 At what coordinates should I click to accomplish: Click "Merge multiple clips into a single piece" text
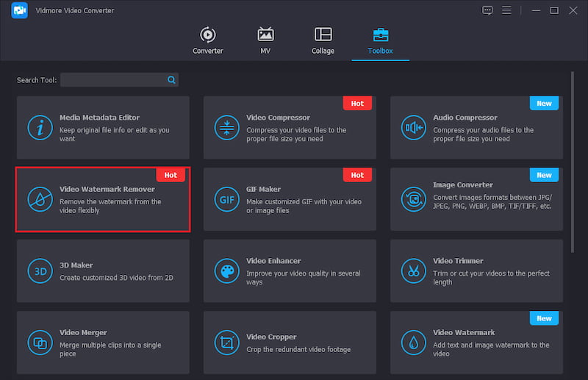pos(110,349)
